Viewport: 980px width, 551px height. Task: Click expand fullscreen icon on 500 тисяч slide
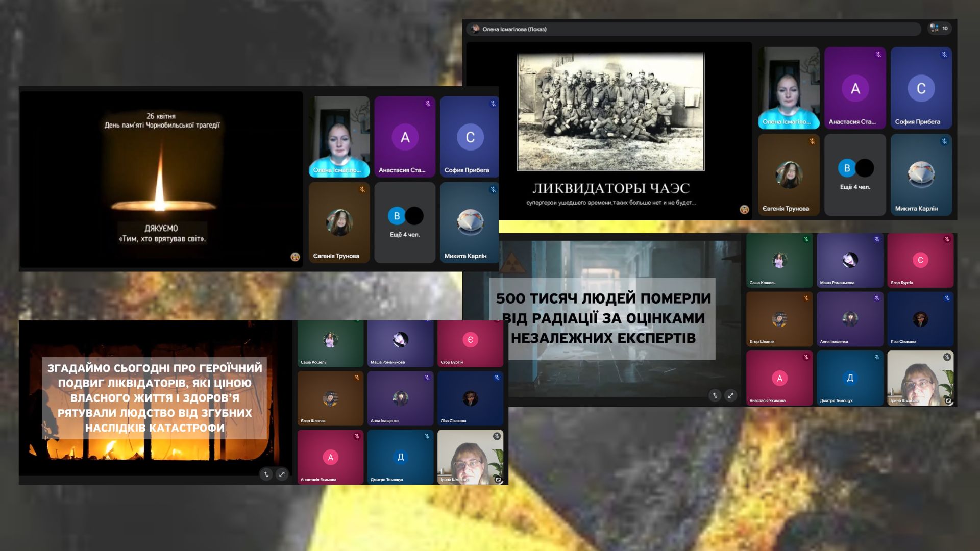[x=731, y=395]
